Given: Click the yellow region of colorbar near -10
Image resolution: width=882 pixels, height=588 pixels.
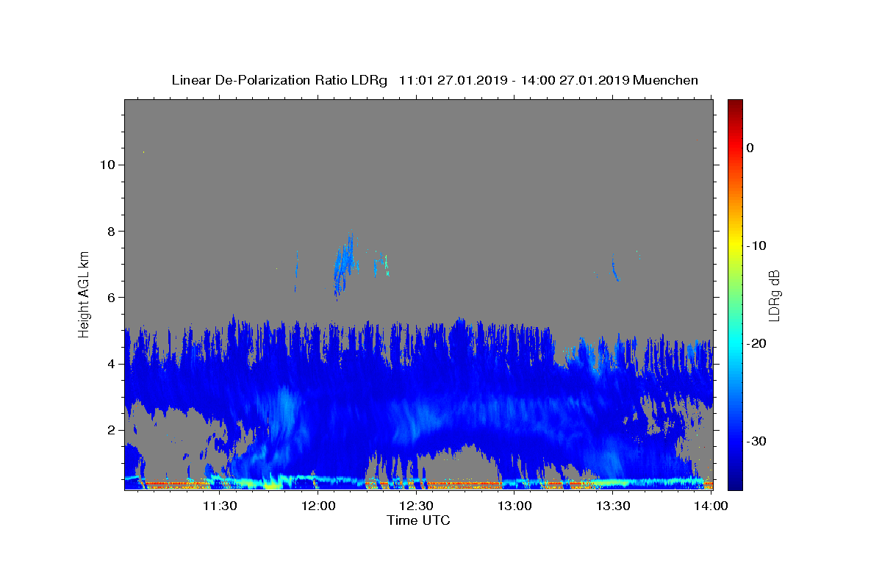Looking at the screenshot, I should pos(735,245).
